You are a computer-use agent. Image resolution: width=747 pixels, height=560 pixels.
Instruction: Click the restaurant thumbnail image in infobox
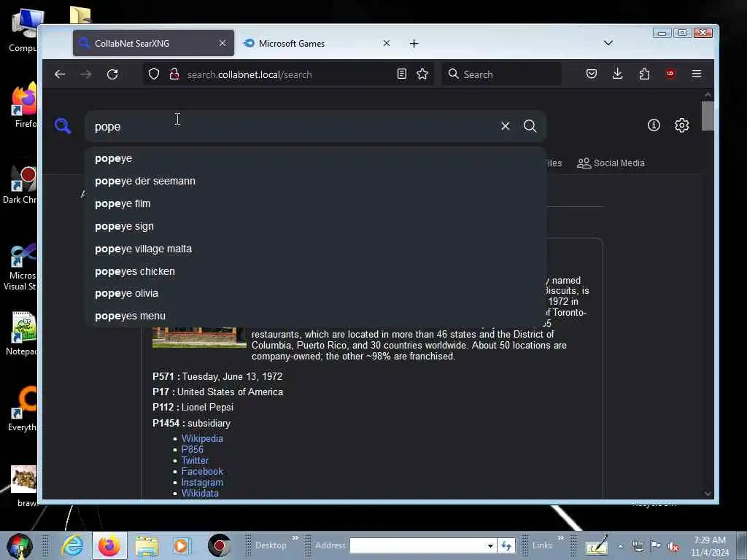(x=199, y=338)
